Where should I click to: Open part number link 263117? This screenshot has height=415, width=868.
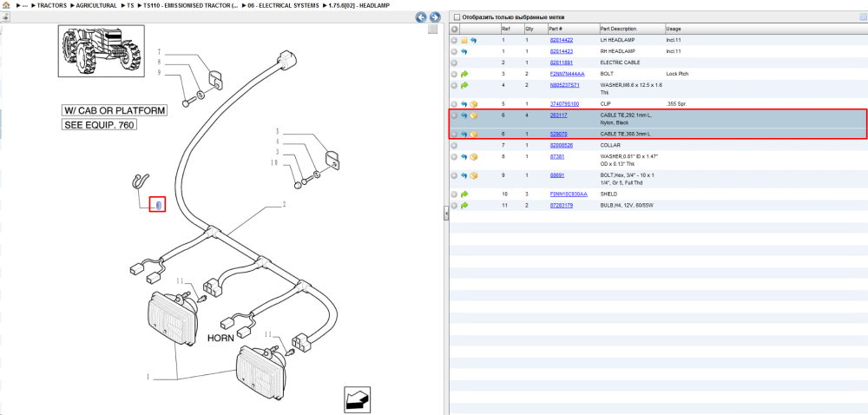click(x=558, y=115)
